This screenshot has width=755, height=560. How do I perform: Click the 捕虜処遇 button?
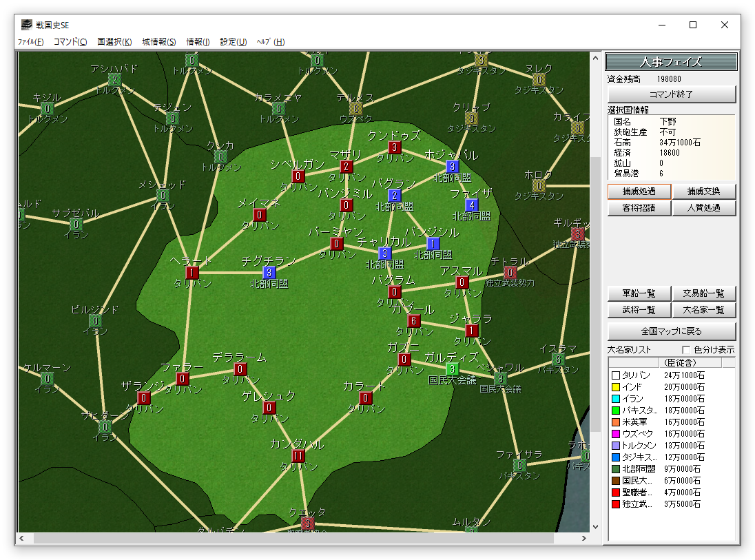[639, 191]
